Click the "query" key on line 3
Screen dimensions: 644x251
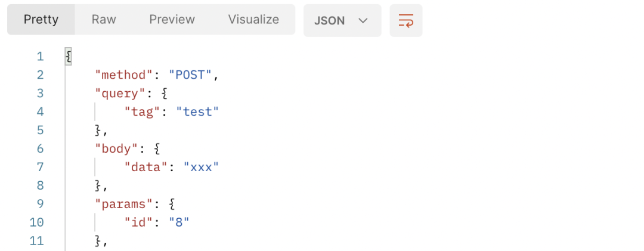pos(117,94)
